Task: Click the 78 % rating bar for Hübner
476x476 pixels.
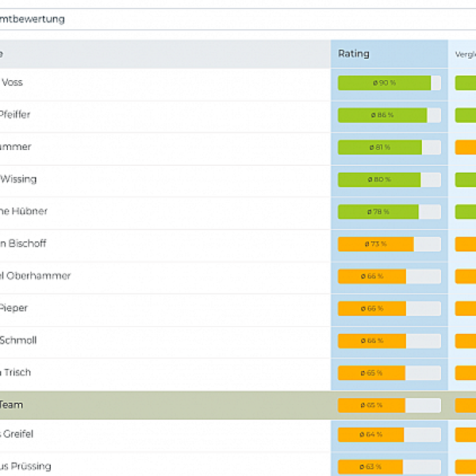Action: (x=390, y=212)
